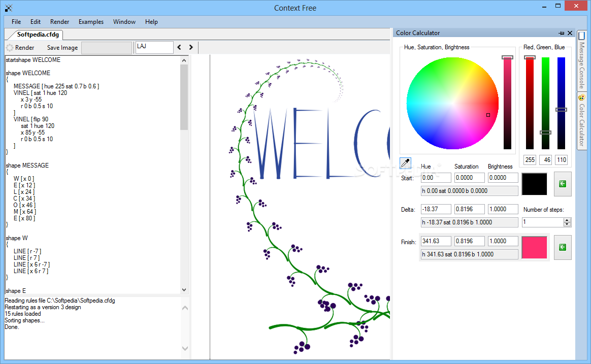
Task: Click the Green value box 46
Action: point(545,160)
